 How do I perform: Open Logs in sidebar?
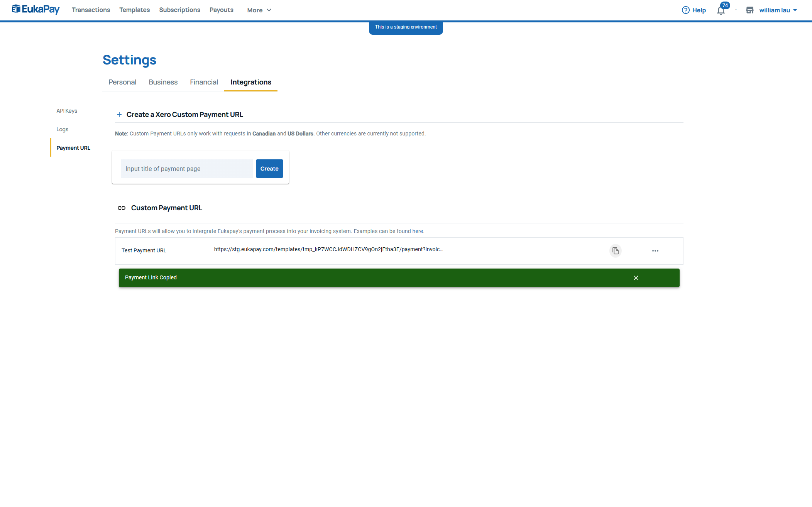(62, 129)
